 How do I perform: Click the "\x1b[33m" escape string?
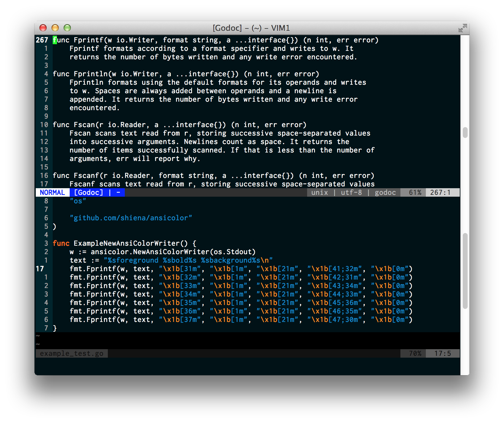(x=180, y=286)
